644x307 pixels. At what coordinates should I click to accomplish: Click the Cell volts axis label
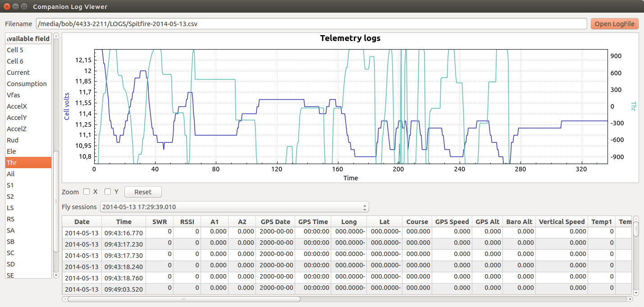67,106
